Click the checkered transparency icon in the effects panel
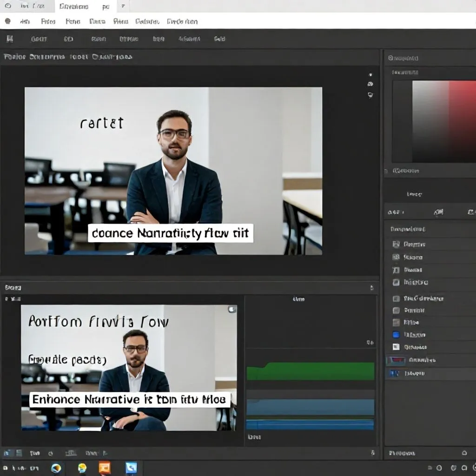This screenshot has width=476, height=476. (396, 347)
